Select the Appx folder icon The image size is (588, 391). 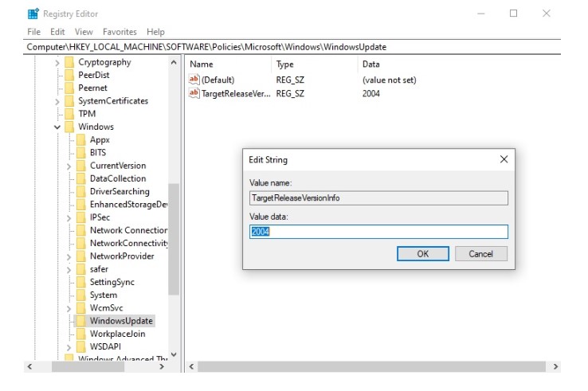pyautogui.click(x=81, y=140)
